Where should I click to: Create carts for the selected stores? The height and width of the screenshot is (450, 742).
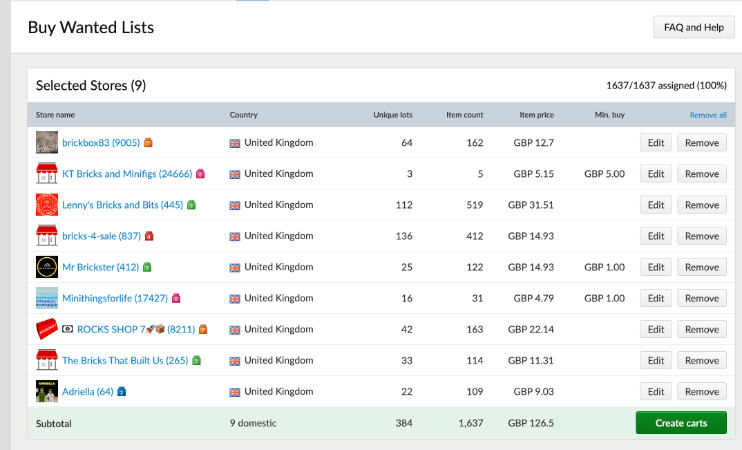point(681,423)
